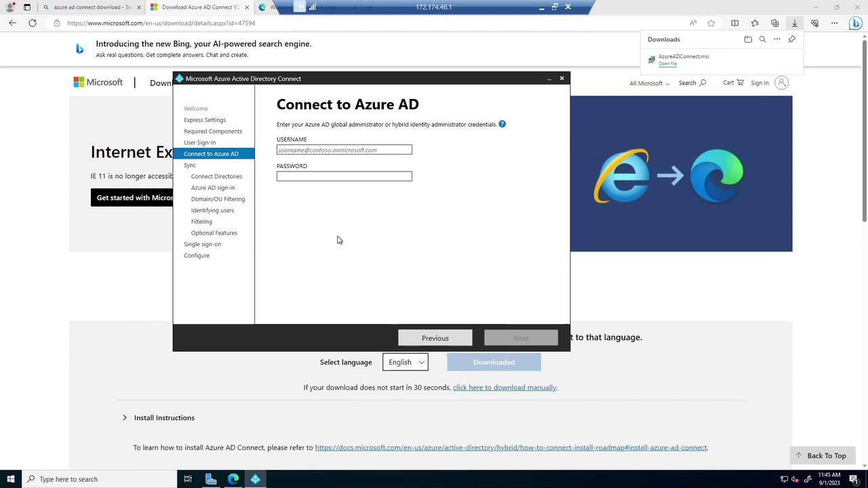Expand the Install Instructions section
The width and height of the screenshot is (868, 488).
[159, 418]
